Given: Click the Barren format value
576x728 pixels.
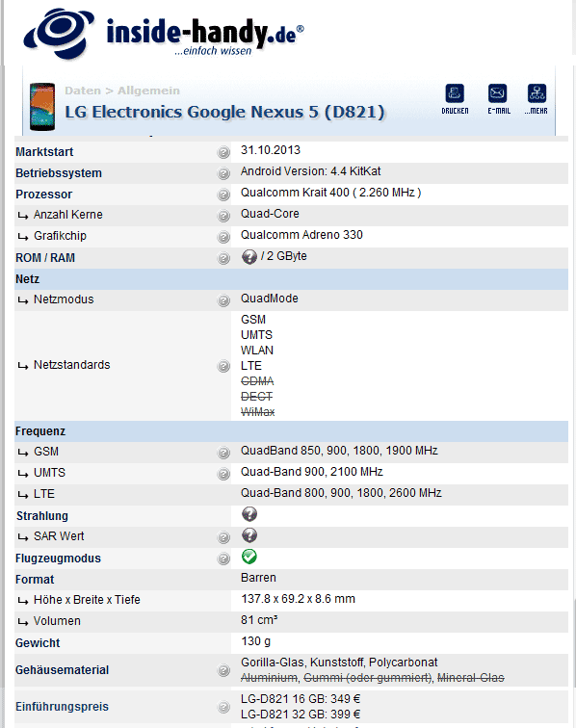Looking at the screenshot, I should point(258,578).
